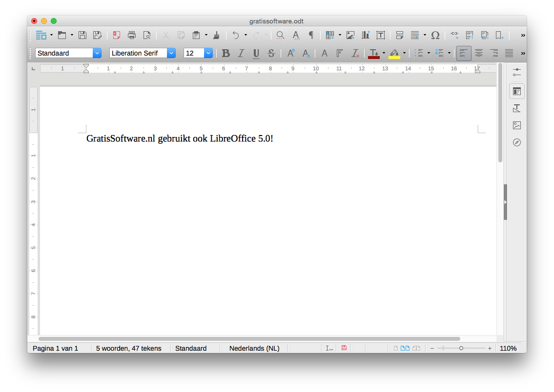Image resolution: width=554 pixels, height=392 pixels.
Task: Click the Print icon
Action: click(x=131, y=35)
